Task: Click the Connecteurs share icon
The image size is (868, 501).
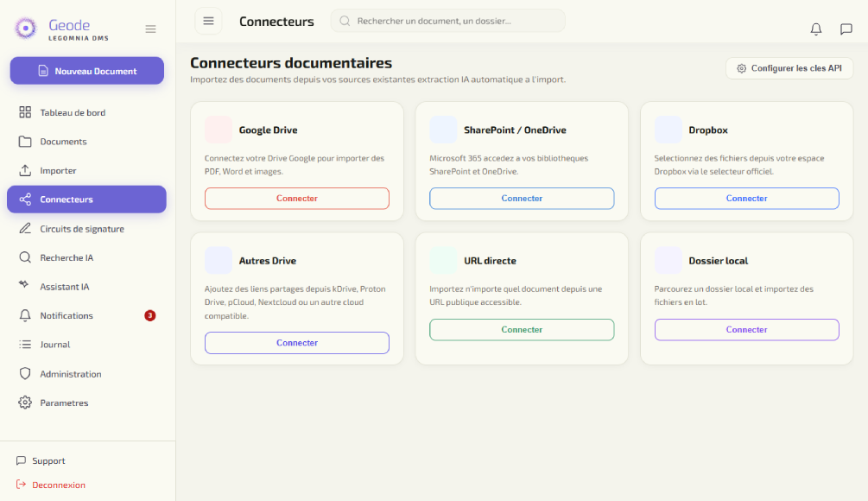Action: pyautogui.click(x=25, y=200)
